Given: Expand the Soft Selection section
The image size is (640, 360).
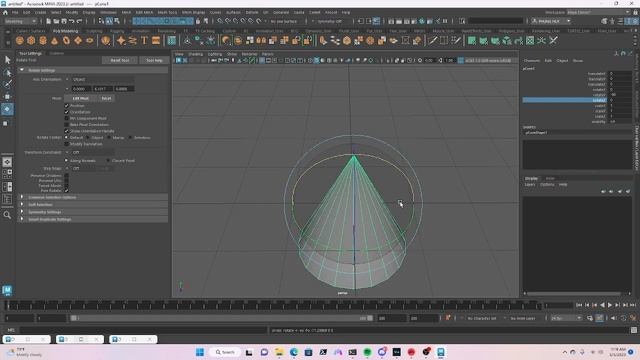Looking at the screenshot, I should tap(22, 204).
